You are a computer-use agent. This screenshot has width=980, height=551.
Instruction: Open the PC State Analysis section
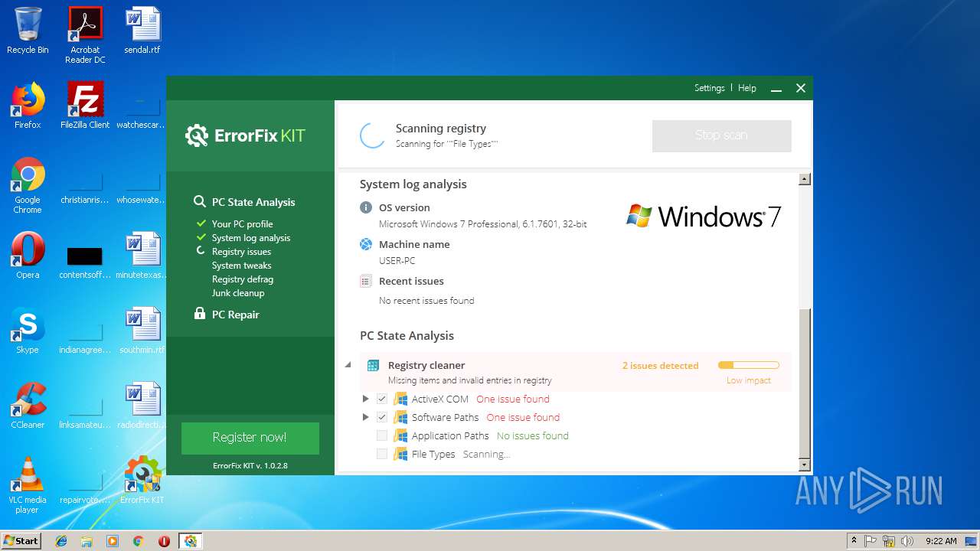[x=253, y=202]
